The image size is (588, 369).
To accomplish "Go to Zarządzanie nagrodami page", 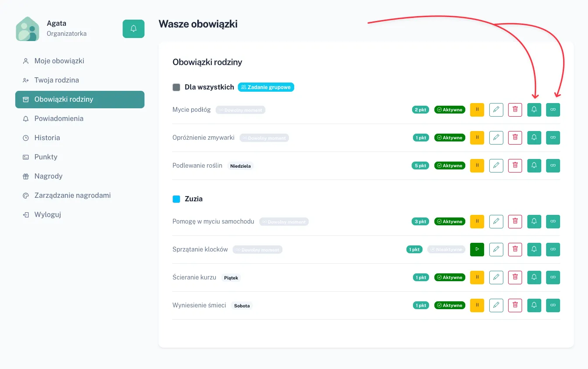I will pos(72,196).
